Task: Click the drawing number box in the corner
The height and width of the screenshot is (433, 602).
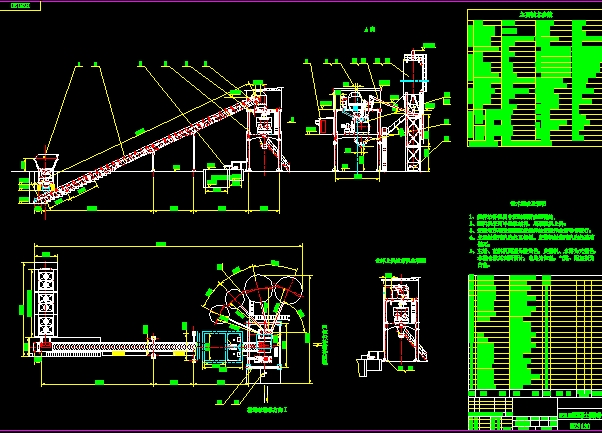Action: click(x=20, y=6)
